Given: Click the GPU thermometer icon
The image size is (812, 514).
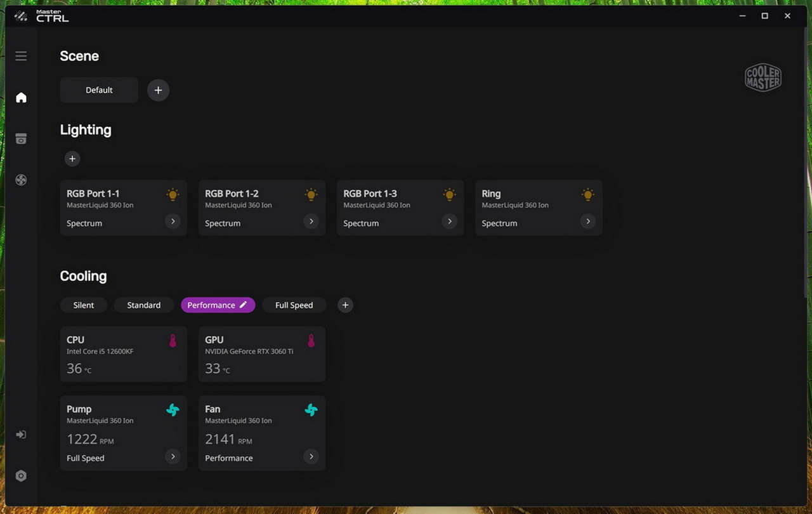Looking at the screenshot, I should tap(311, 341).
